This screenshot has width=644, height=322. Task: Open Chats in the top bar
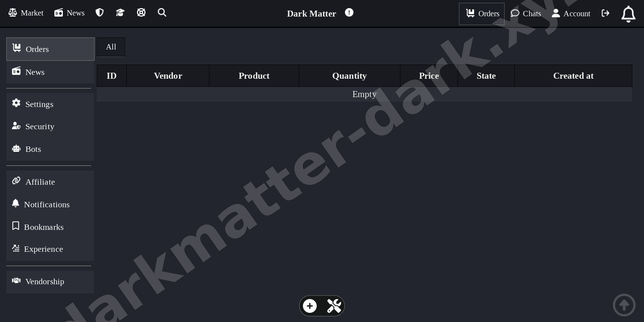526,13
